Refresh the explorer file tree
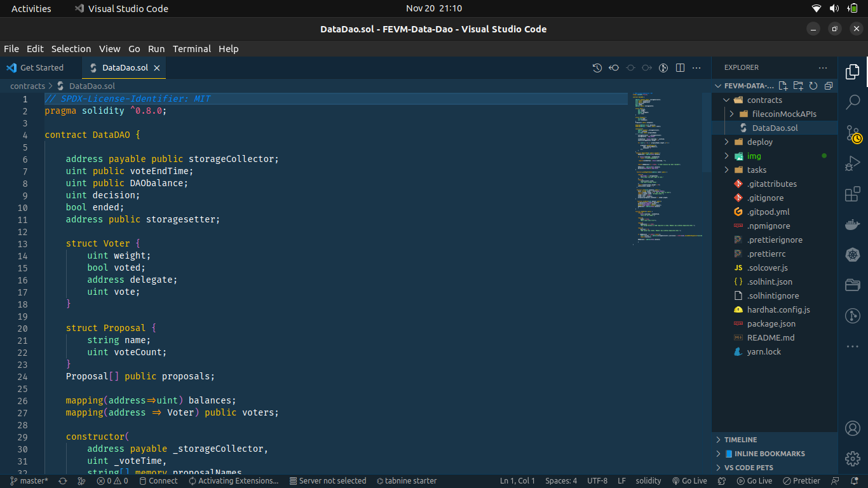Screen dimensions: 868x488 (813, 86)
